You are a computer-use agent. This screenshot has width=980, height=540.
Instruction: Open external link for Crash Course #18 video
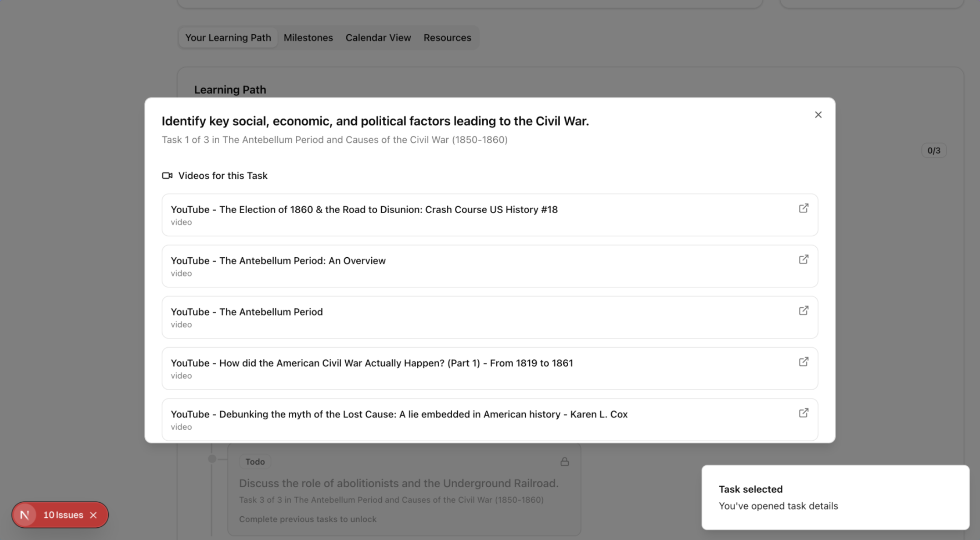coord(803,208)
